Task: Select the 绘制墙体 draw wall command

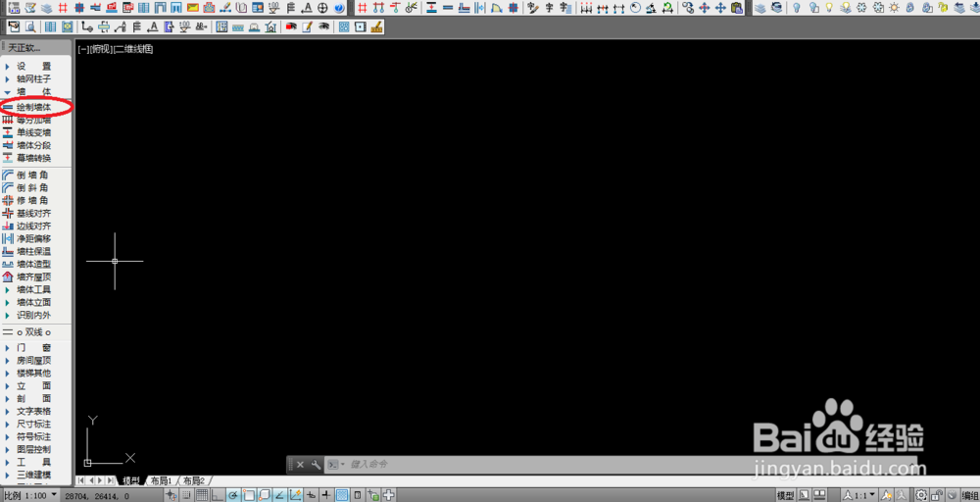Action: (34, 108)
